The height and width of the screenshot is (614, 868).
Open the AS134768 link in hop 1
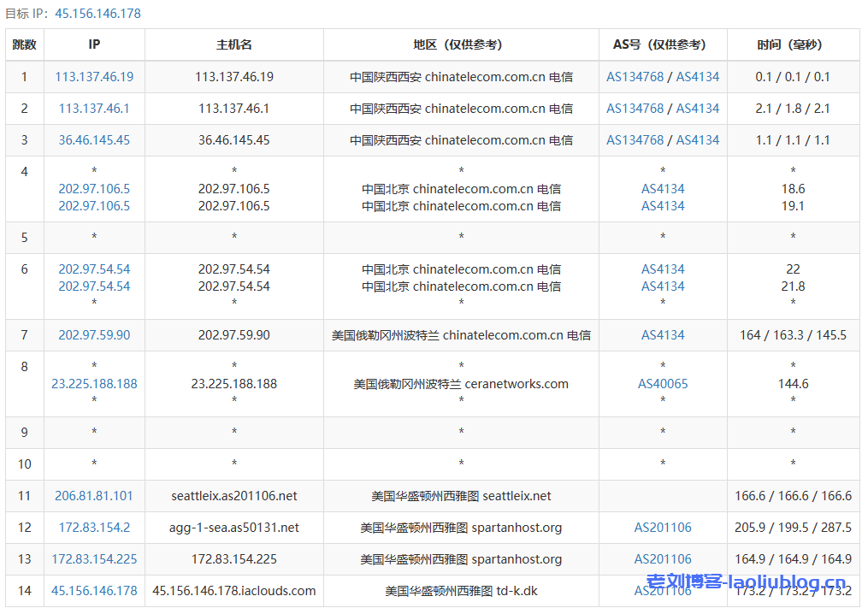tap(635, 77)
